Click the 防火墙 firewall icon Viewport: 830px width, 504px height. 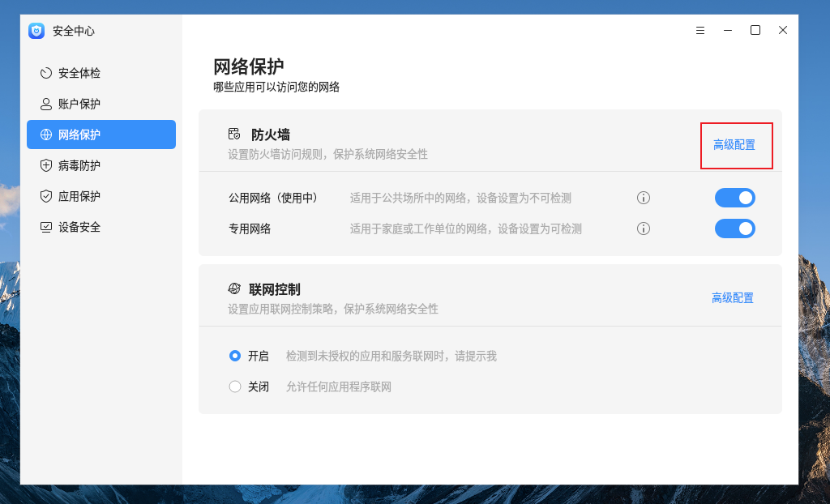[234, 134]
